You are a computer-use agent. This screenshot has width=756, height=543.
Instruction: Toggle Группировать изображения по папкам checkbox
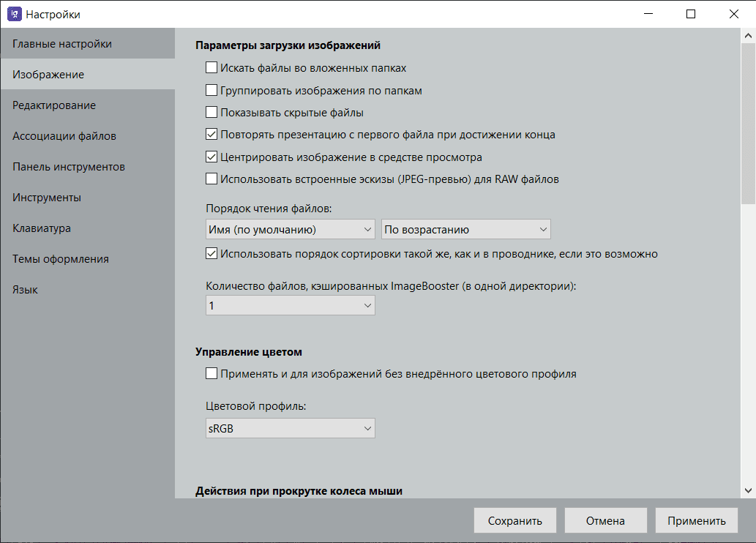(x=212, y=91)
